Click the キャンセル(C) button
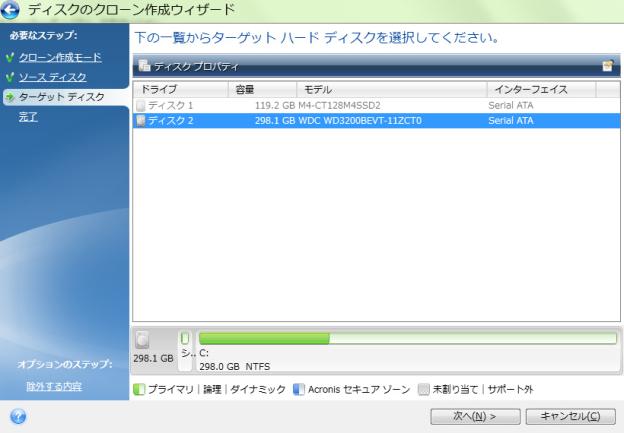Viewport: 624px width, 433px height. coord(570,416)
